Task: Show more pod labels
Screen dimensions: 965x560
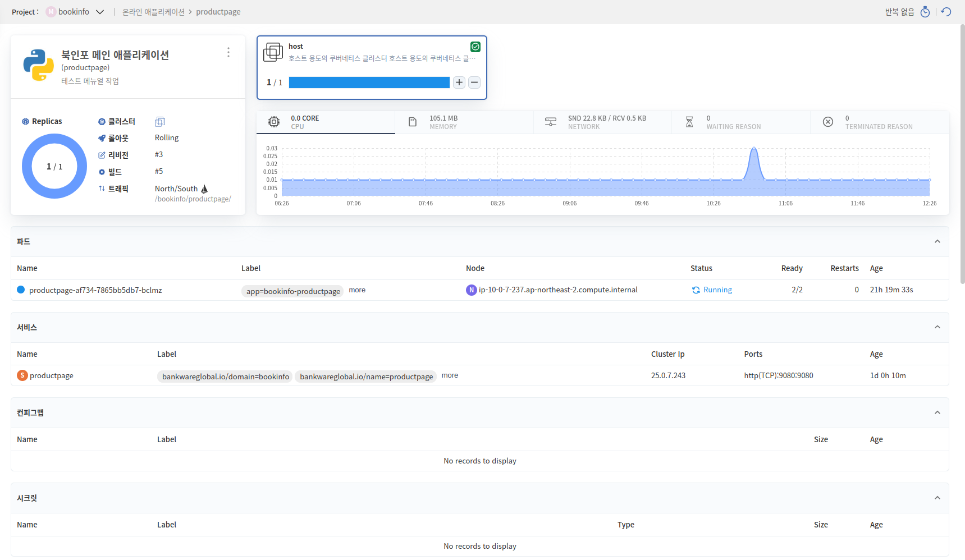Action: (357, 290)
